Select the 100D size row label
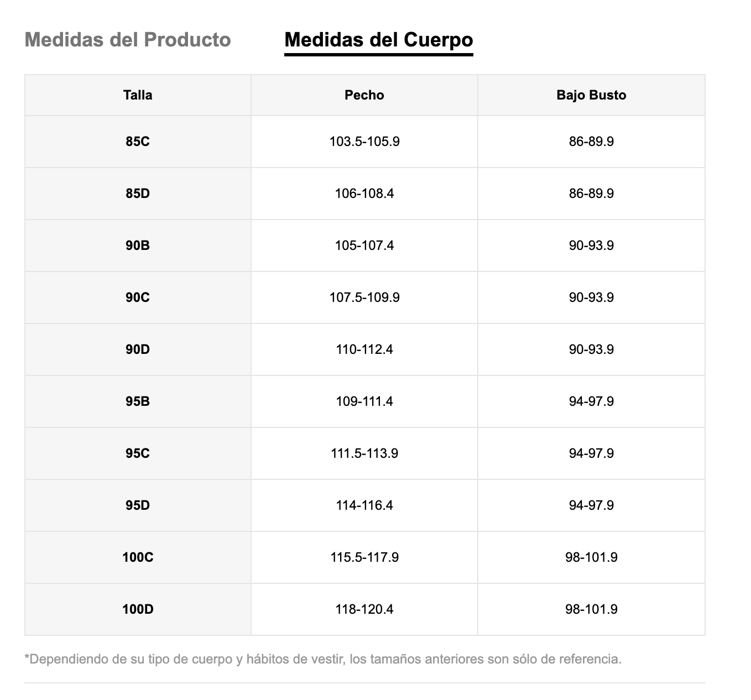Image resolution: width=751 pixels, height=700 pixels. point(138,609)
